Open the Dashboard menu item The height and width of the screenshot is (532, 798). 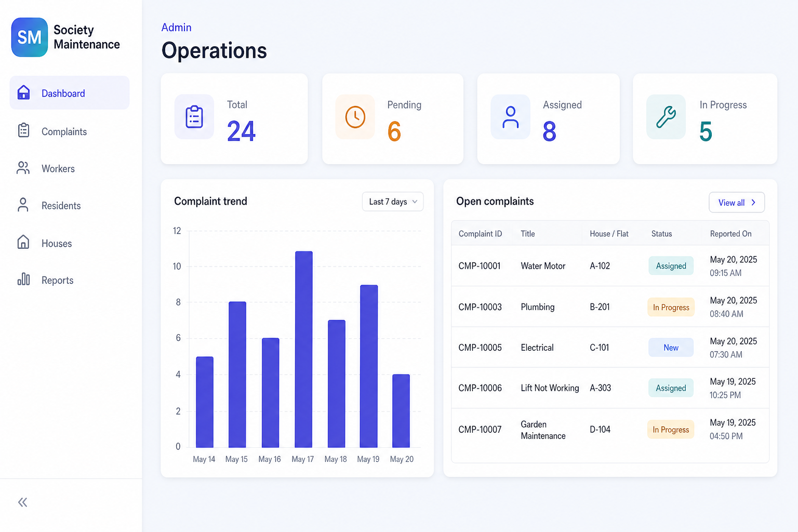point(70,93)
